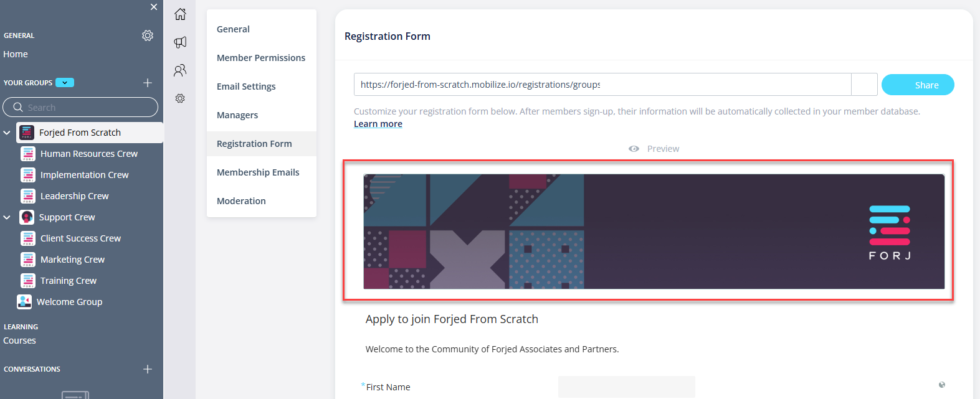Select the Marketing Crew group
This screenshot has width=980, height=399.
click(x=72, y=260)
